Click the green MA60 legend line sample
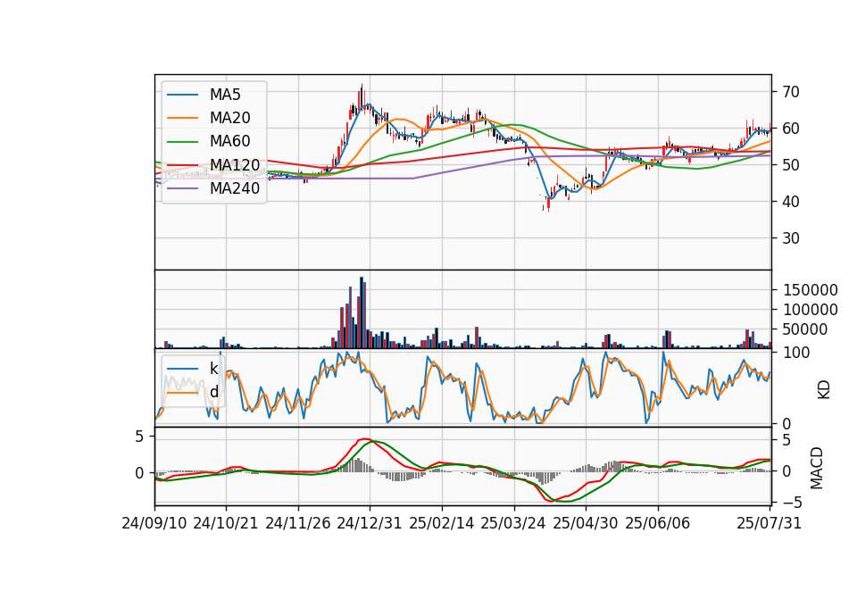 pyautogui.click(x=182, y=142)
